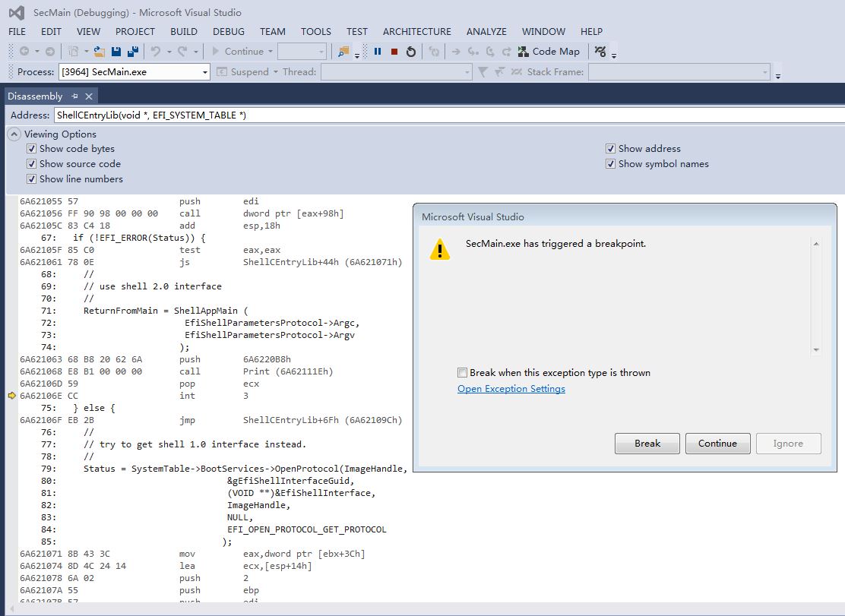Click Continue in the debug toolbar
845x616 pixels.
[238, 51]
